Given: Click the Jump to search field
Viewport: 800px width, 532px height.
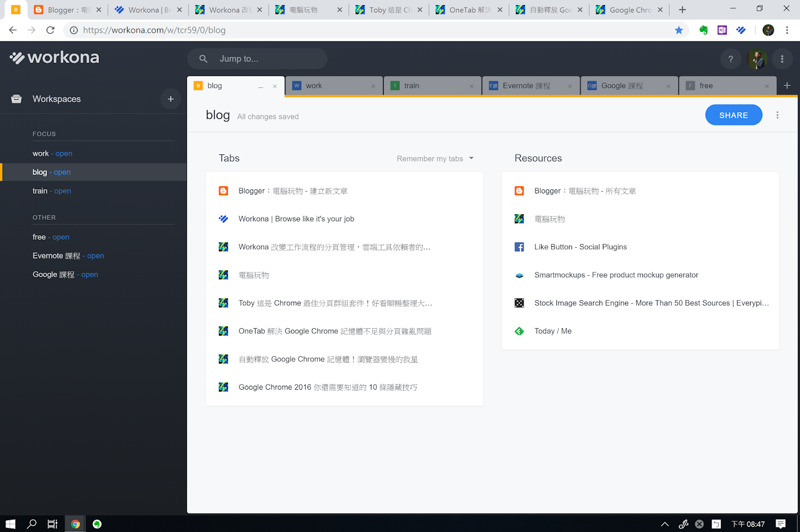Looking at the screenshot, I should 257,59.
